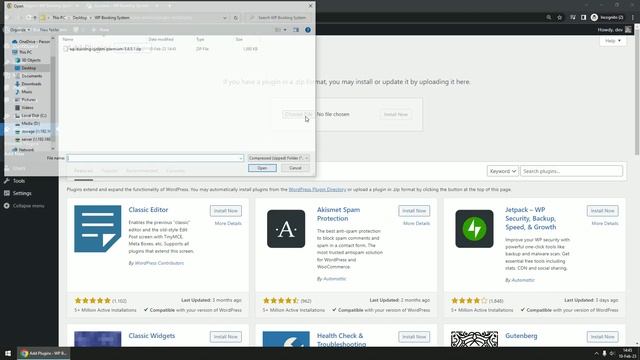The image size is (640, 360).
Task: Click the WordPress Install Now upload button
Action: tap(396, 115)
